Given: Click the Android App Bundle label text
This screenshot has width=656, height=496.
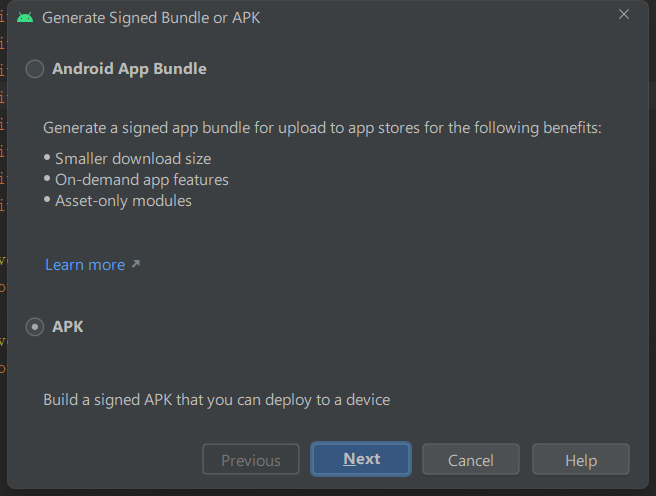Looking at the screenshot, I should (x=129, y=69).
